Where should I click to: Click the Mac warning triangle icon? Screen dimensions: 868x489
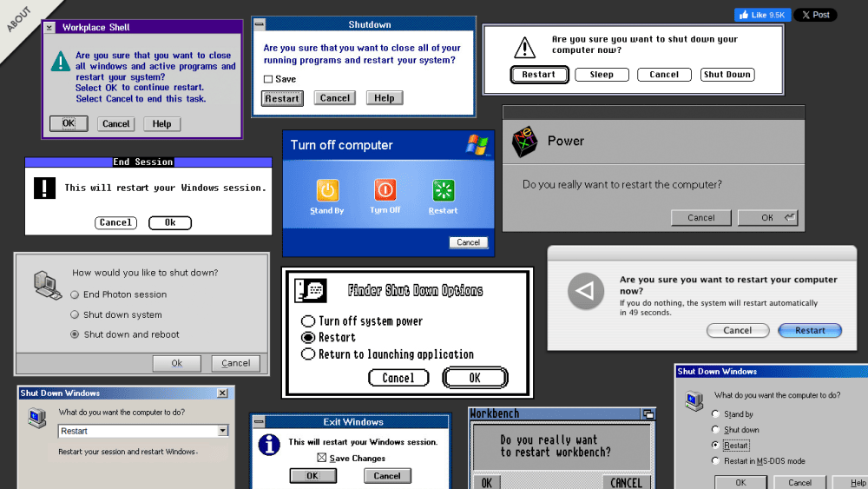(524, 47)
